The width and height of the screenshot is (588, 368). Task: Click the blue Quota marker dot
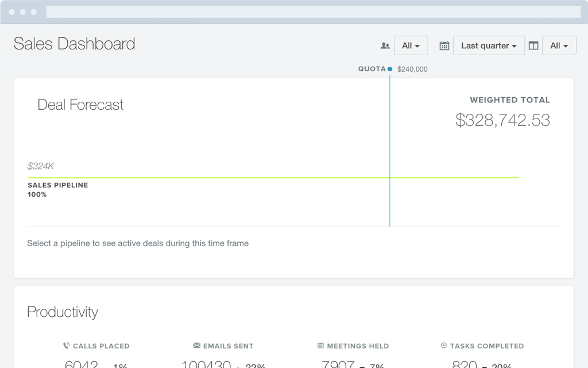(x=390, y=69)
